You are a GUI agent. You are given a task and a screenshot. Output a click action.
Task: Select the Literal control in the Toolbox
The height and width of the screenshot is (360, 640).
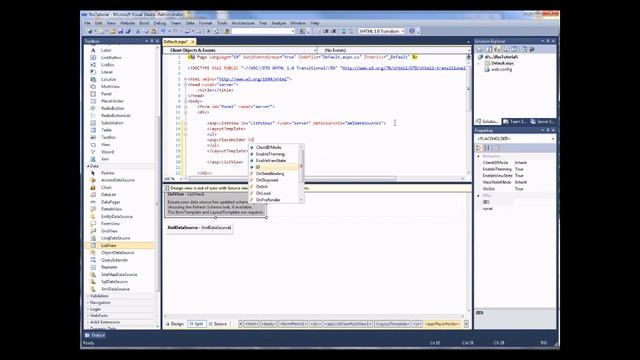(x=107, y=72)
